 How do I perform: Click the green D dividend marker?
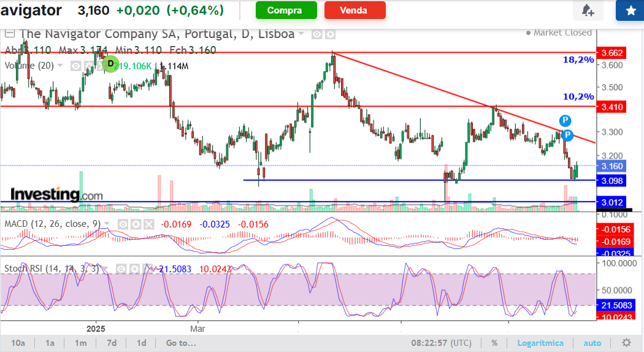(x=110, y=64)
